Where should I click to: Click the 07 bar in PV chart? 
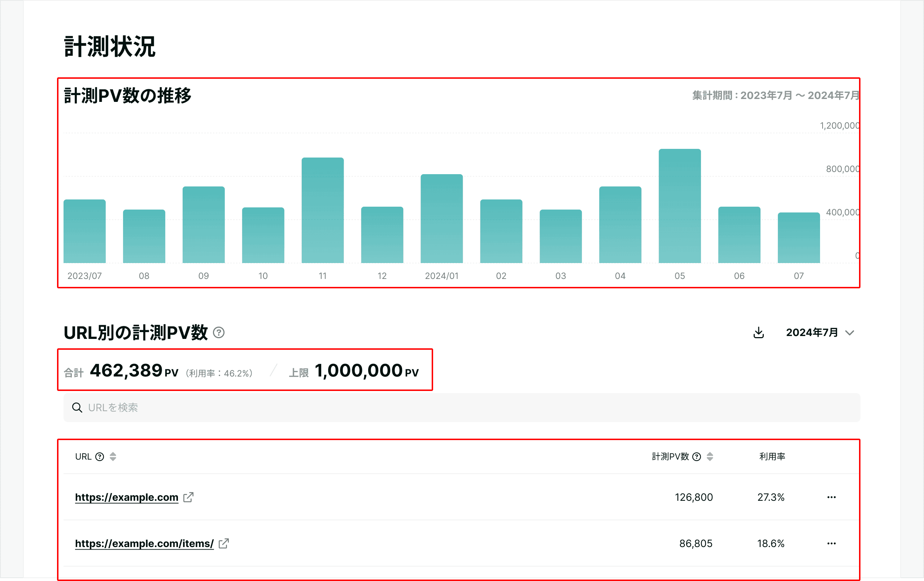coord(798,238)
